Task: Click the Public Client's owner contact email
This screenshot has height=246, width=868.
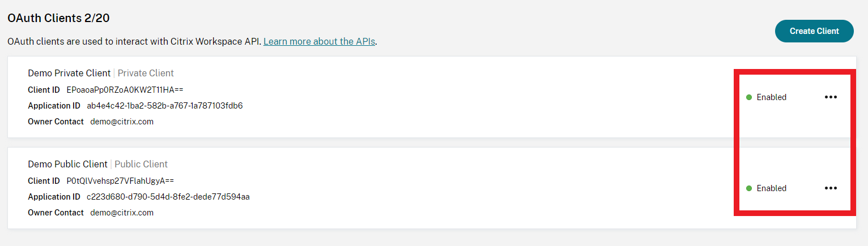Action: click(122, 213)
